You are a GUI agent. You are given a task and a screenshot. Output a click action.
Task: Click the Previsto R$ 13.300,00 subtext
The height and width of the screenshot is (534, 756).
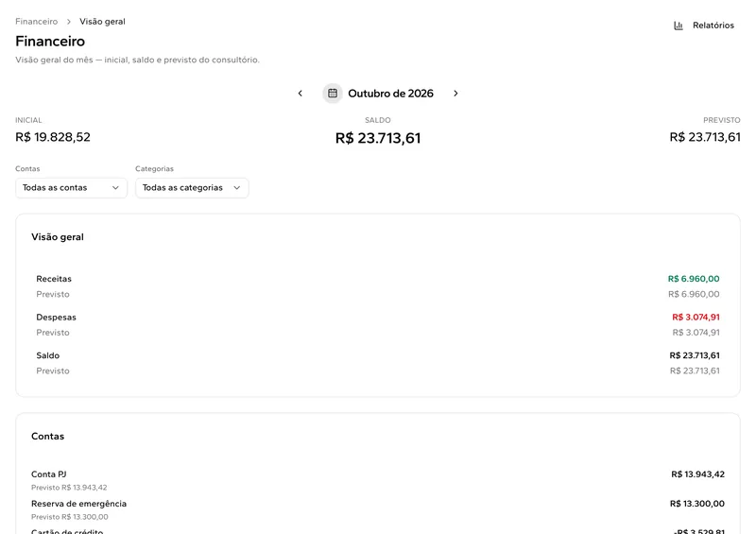[x=69, y=517]
